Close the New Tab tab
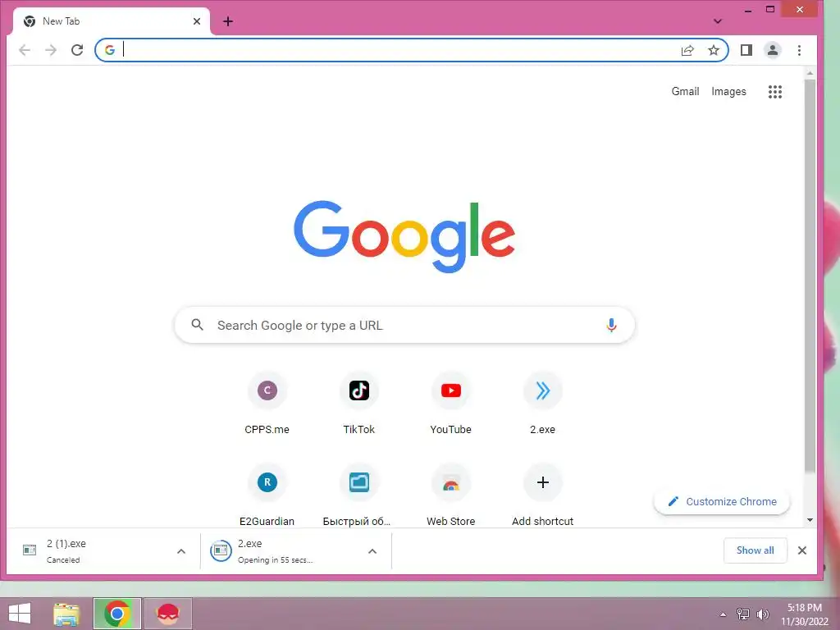The image size is (840, 630). 197,21
